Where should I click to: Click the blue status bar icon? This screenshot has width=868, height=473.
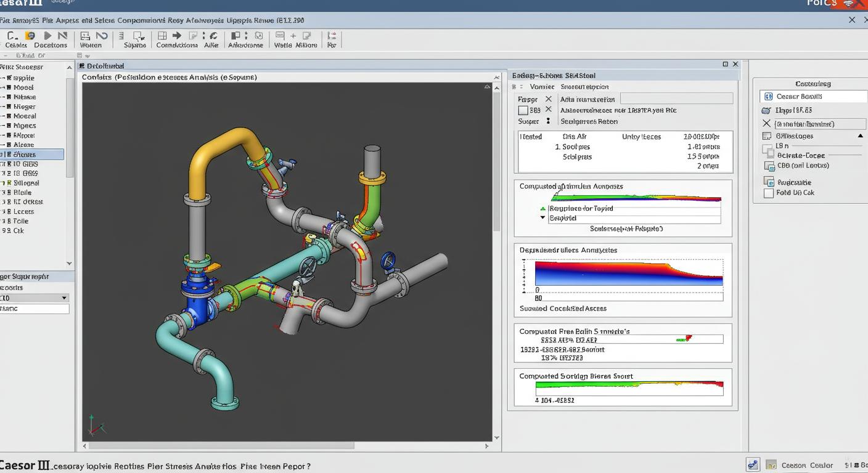coord(752,464)
